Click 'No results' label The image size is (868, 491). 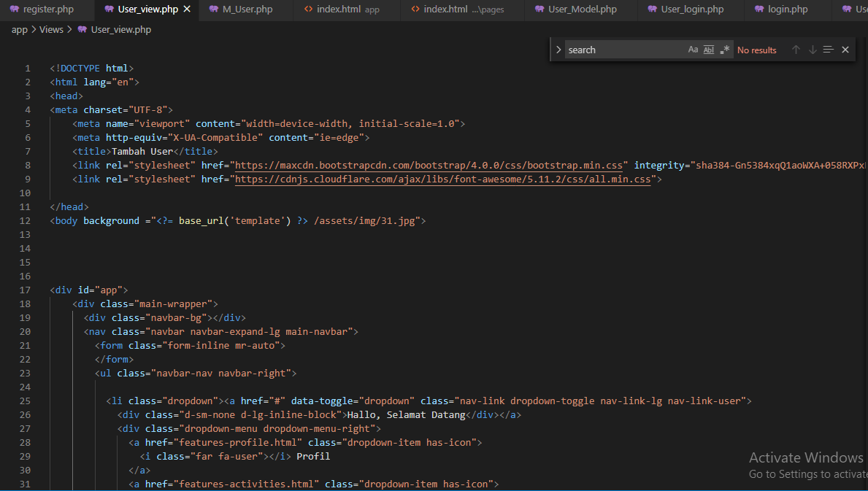pos(757,50)
